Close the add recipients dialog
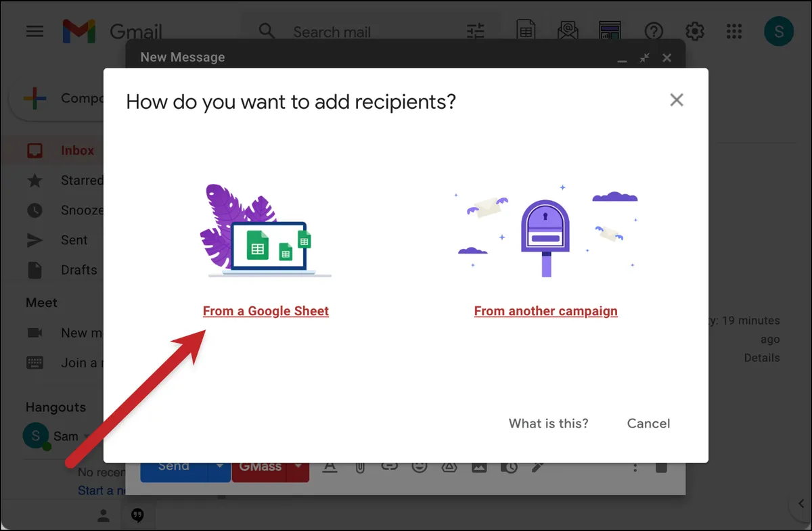 pos(676,100)
